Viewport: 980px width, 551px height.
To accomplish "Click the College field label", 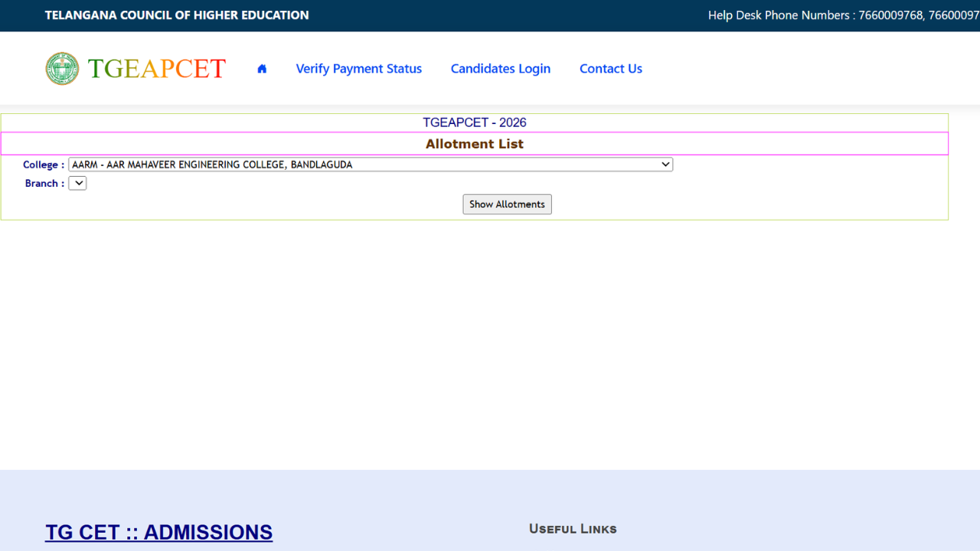I will [x=44, y=165].
